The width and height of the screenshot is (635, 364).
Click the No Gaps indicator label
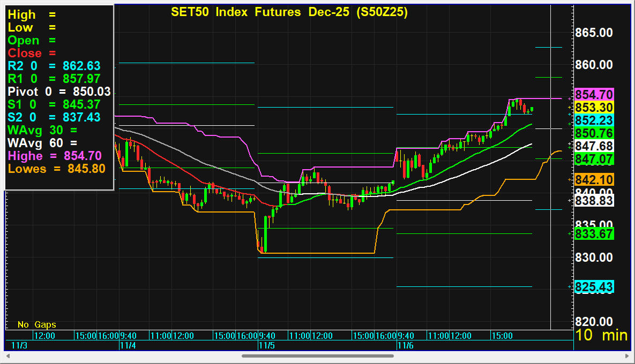tap(36, 324)
